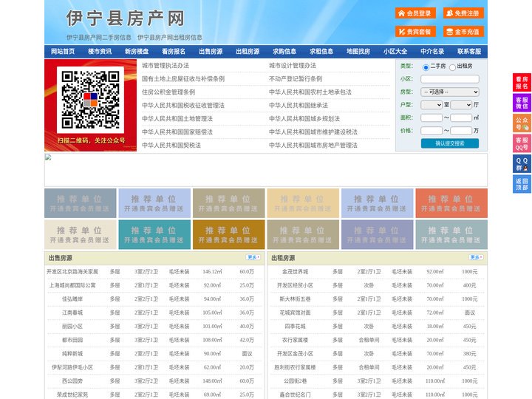Image resolution: width=532 pixels, height=399 pixels.
Task: Open 求购信息 navigation item
Action: coord(284,52)
